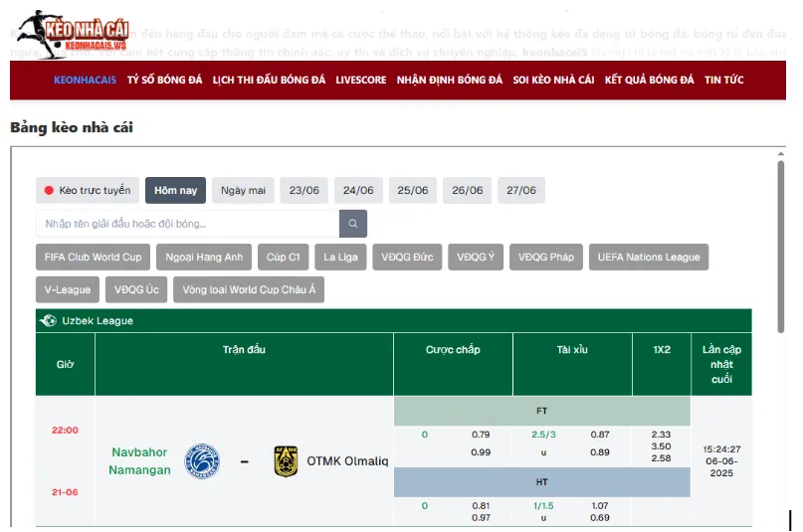Select the Kèo trực tuyến filter
The width and height of the screenshot is (803, 532).
pos(88,190)
